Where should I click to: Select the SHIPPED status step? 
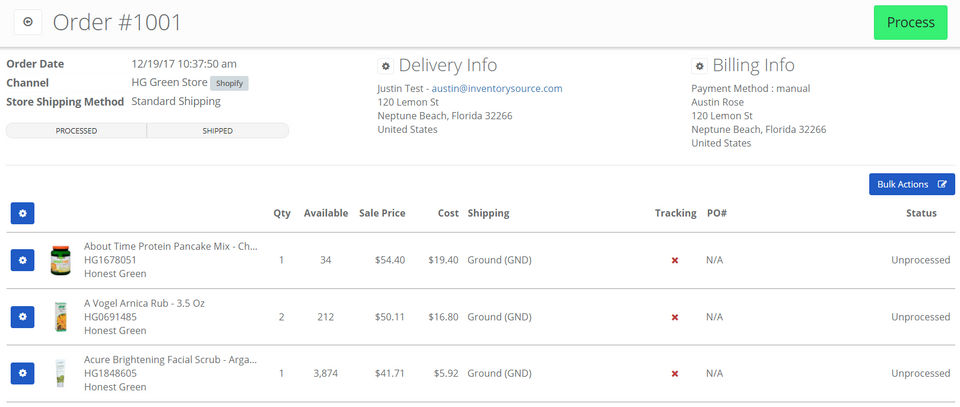pos(217,131)
